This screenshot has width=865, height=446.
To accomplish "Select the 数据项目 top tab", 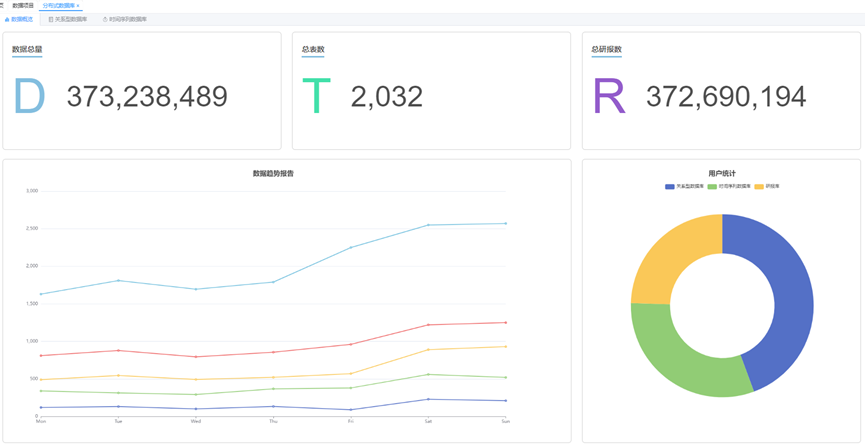I will [x=23, y=5].
